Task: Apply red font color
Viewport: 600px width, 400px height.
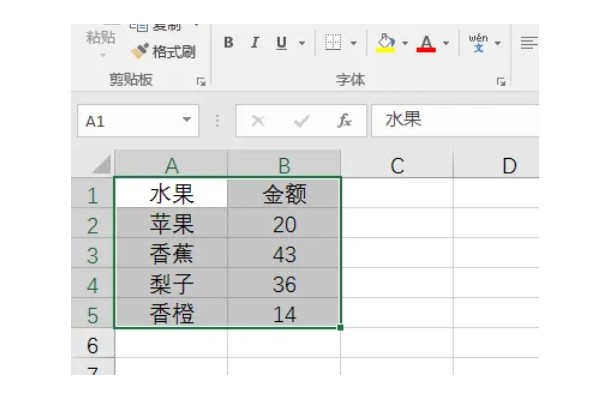Action: (426, 43)
